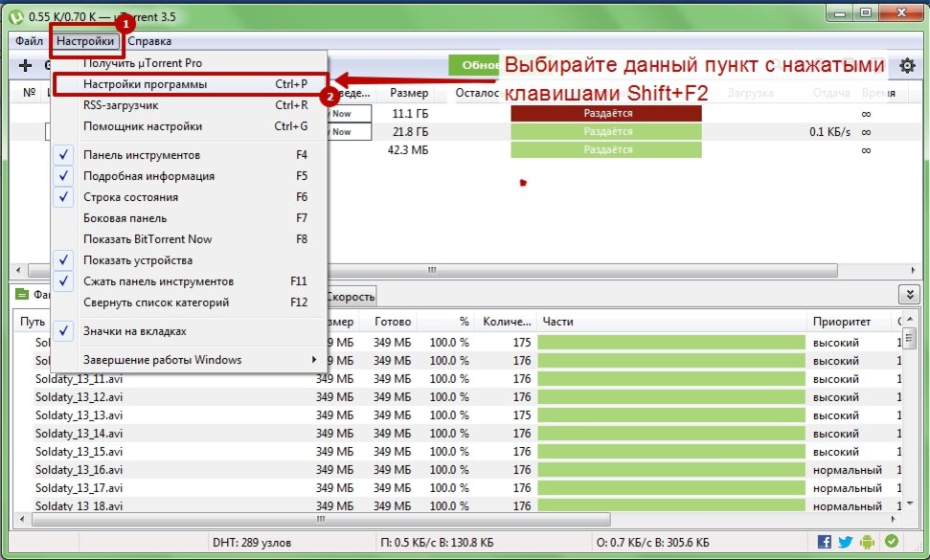This screenshot has height=560, width=930.
Task: Click DHT: 289 узлов status entry
Action: (252, 542)
